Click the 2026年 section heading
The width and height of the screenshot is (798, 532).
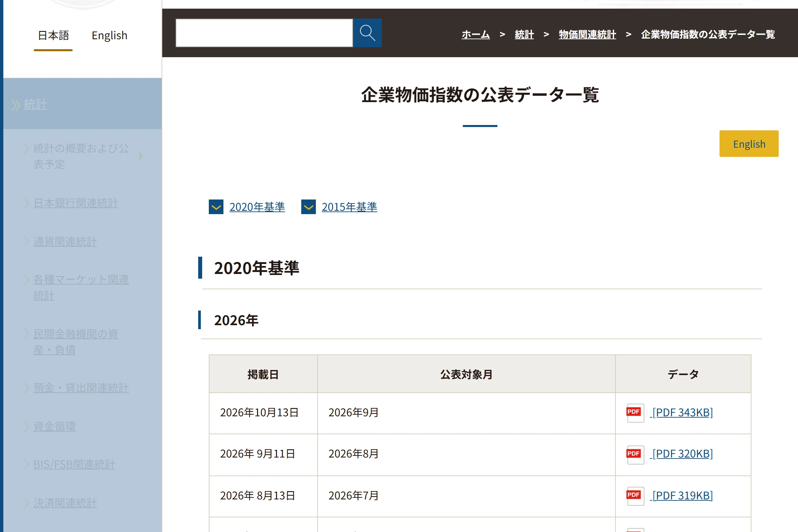tap(236, 320)
